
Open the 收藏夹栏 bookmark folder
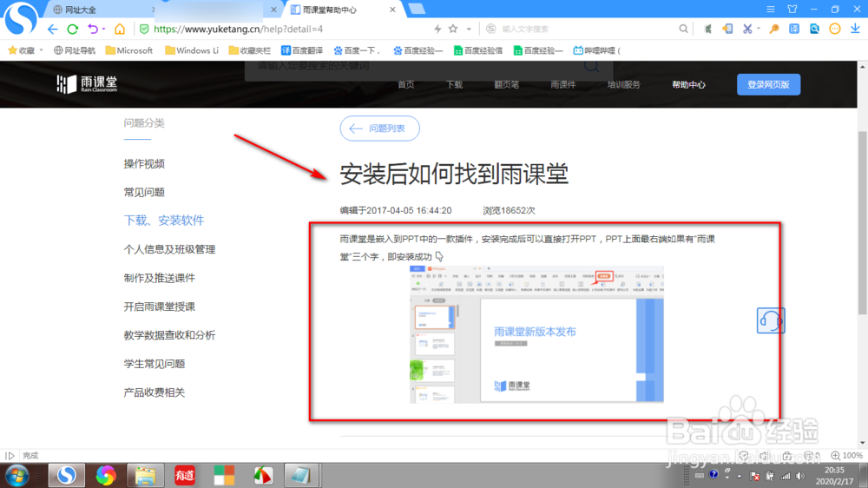(250, 50)
